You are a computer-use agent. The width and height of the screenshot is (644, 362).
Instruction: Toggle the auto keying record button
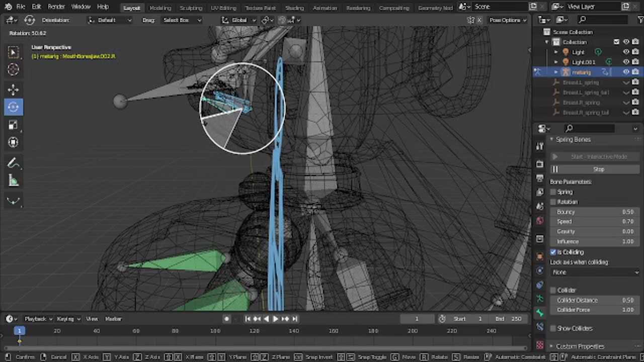click(x=227, y=319)
